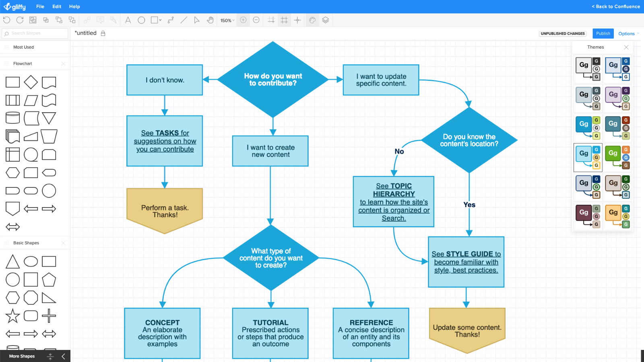
Task: Select the eyedropper style picker icon
Action: (x=113, y=20)
